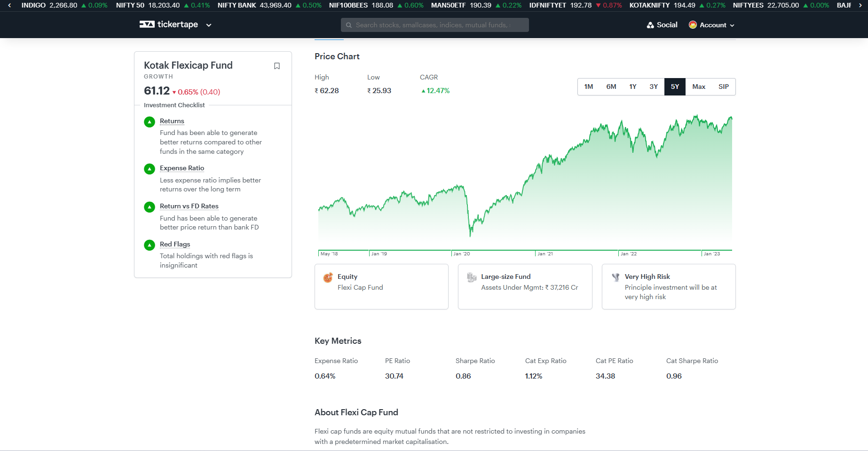Viewport: 868px width, 451px height.
Task: Click the PE Ratio value 30.74
Action: [394, 376]
